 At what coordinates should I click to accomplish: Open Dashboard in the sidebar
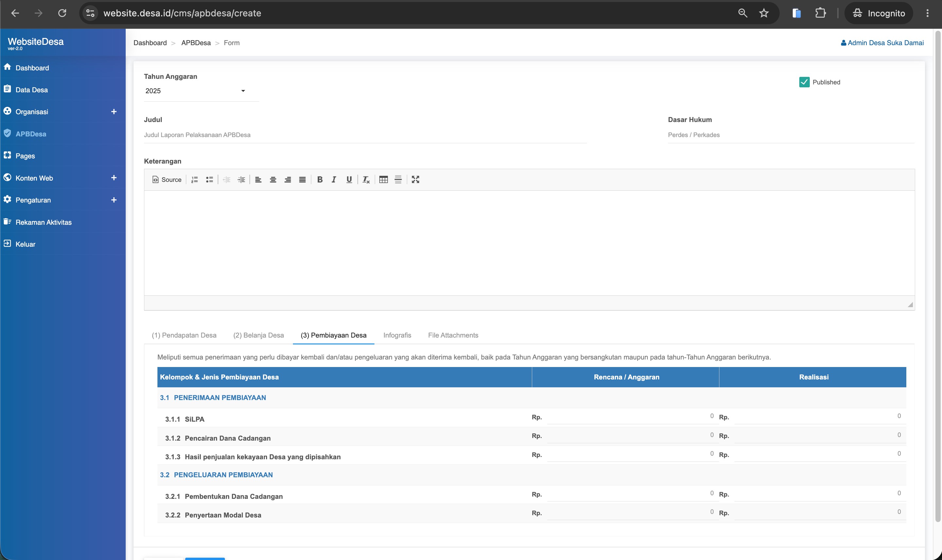pyautogui.click(x=63, y=68)
